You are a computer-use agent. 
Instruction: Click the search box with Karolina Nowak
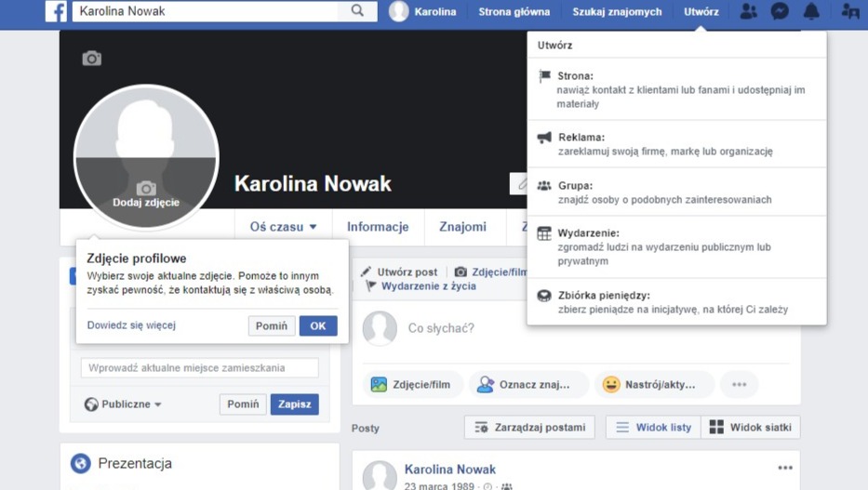click(x=206, y=11)
